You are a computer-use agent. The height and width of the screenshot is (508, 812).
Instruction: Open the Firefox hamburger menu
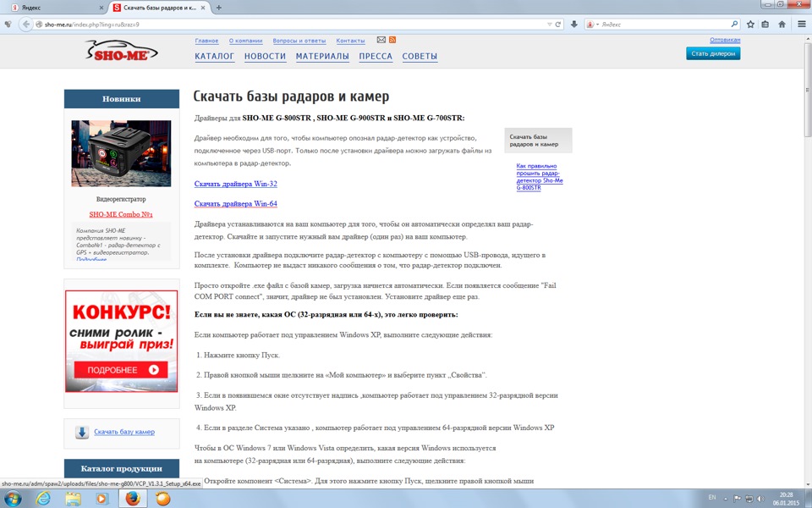[802, 25]
